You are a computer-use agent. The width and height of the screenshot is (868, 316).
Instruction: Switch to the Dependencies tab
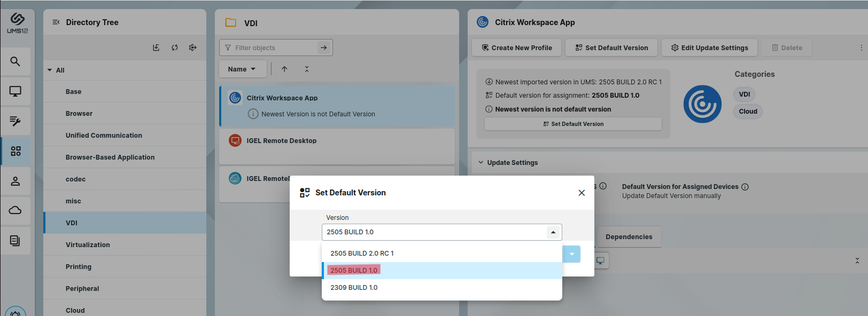pyautogui.click(x=629, y=236)
